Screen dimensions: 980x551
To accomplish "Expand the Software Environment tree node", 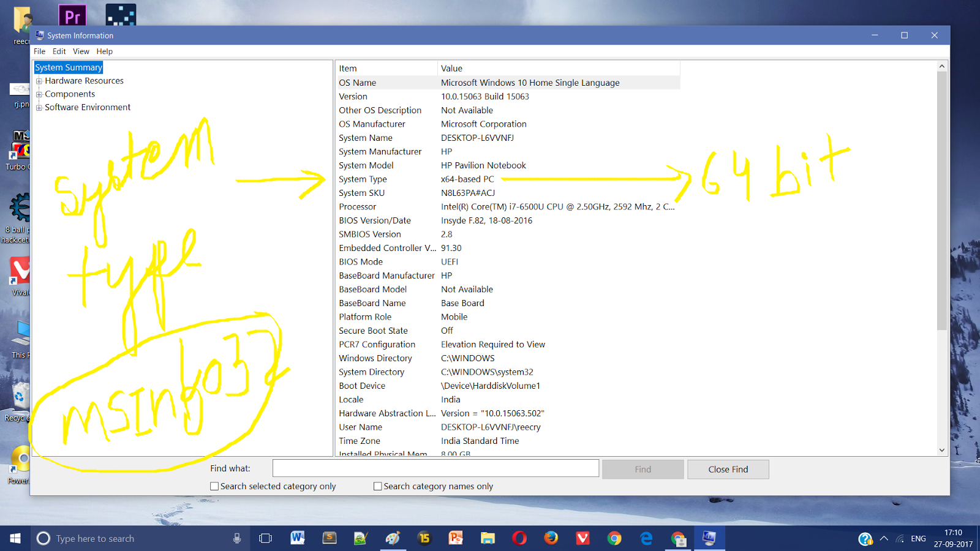I will coord(39,108).
